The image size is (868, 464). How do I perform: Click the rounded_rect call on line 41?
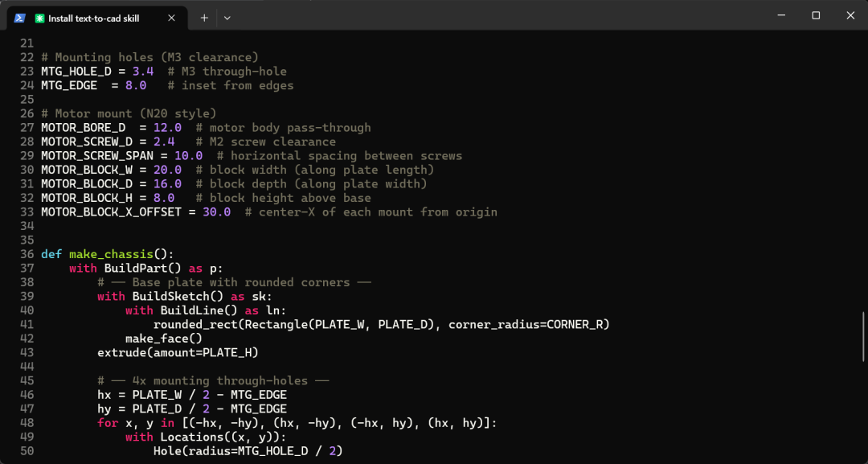point(382,324)
